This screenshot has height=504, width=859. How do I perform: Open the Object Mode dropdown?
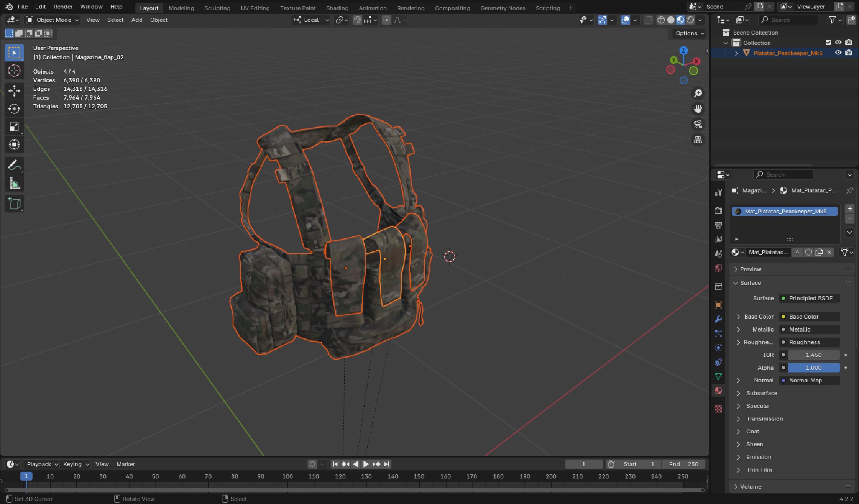(52, 20)
